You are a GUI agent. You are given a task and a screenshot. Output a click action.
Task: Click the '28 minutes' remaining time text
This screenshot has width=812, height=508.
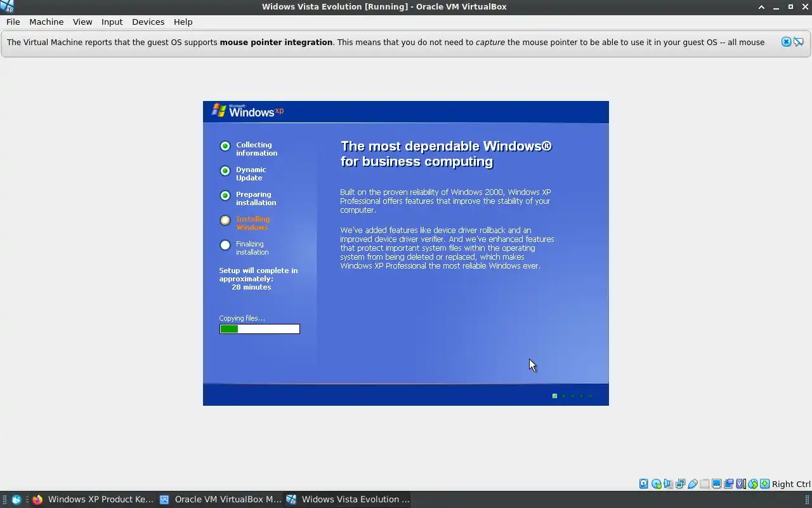[x=251, y=287]
